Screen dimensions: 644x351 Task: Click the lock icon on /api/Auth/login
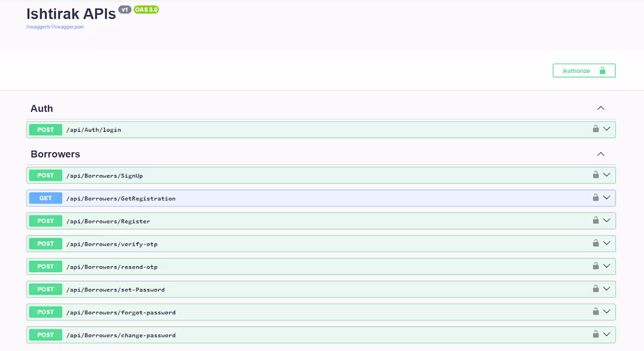point(595,129)
